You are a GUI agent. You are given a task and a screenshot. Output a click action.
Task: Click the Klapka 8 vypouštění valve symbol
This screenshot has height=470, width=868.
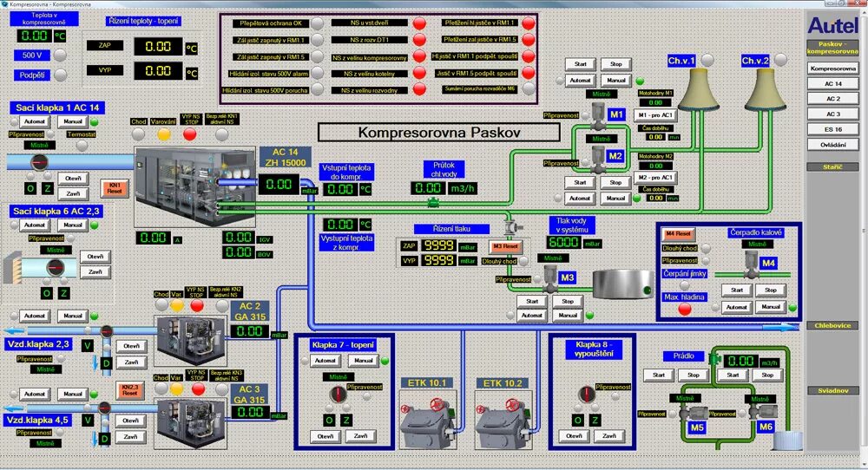pyautogui.click(x=586, y=394)
